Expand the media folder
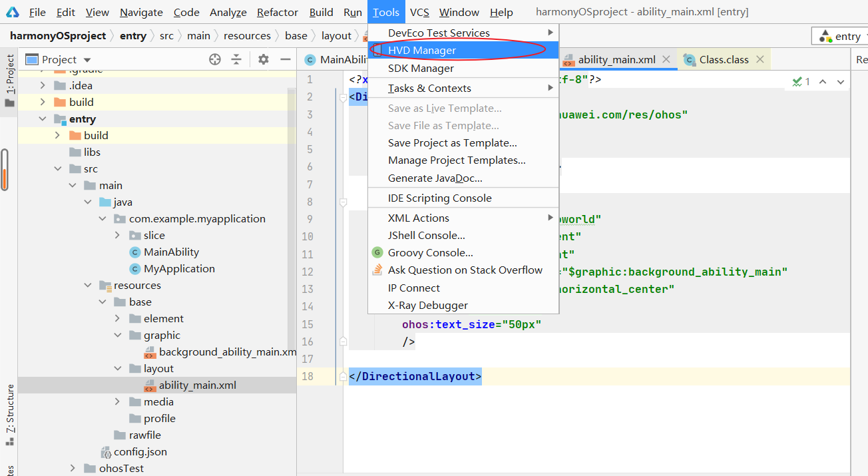The image size is (868, 476). [118, 402]
